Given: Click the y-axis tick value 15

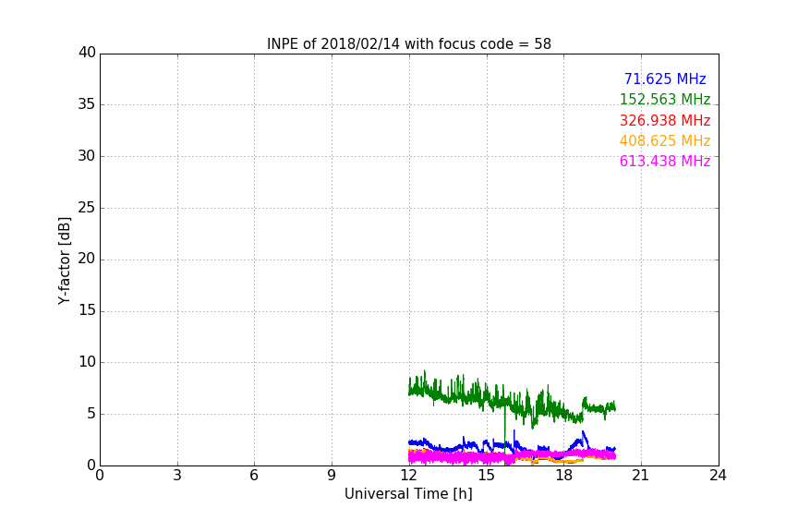Looking at the screenshot, I should point(87,310).
